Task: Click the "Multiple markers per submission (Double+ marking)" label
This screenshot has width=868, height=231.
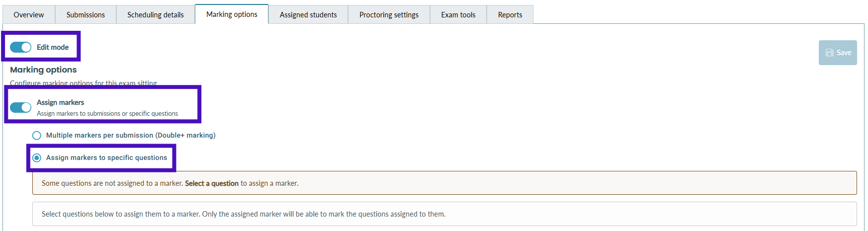Action: (131, 135)
